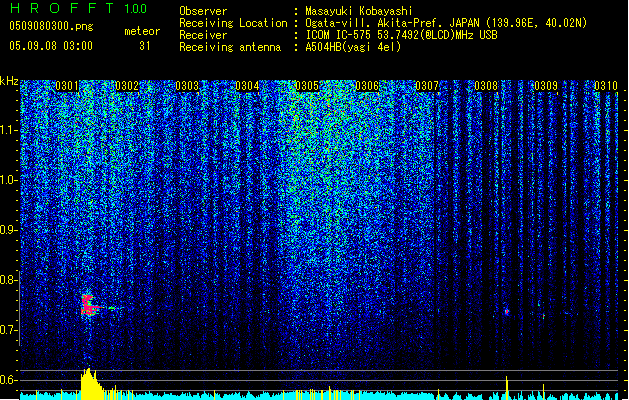Click the 0308 time marker
The height and width of the screenshot is (400, 629).
pyautogui.click(x=486, y=86)
